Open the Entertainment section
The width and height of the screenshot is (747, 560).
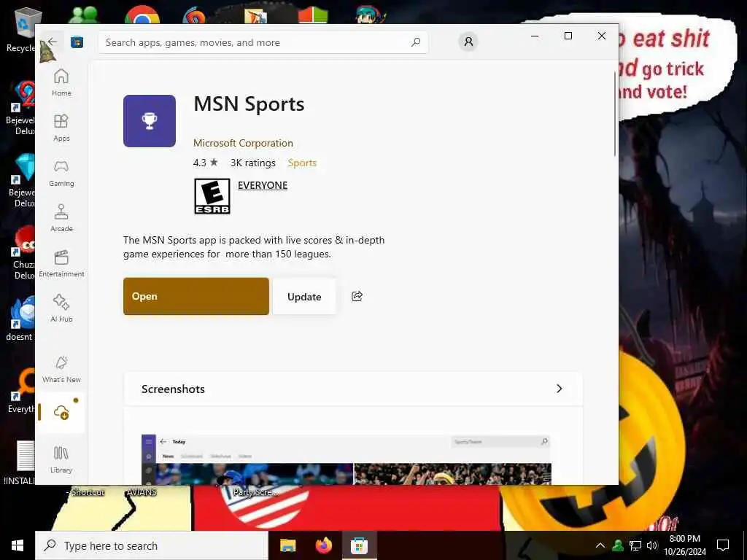point(61,263)
